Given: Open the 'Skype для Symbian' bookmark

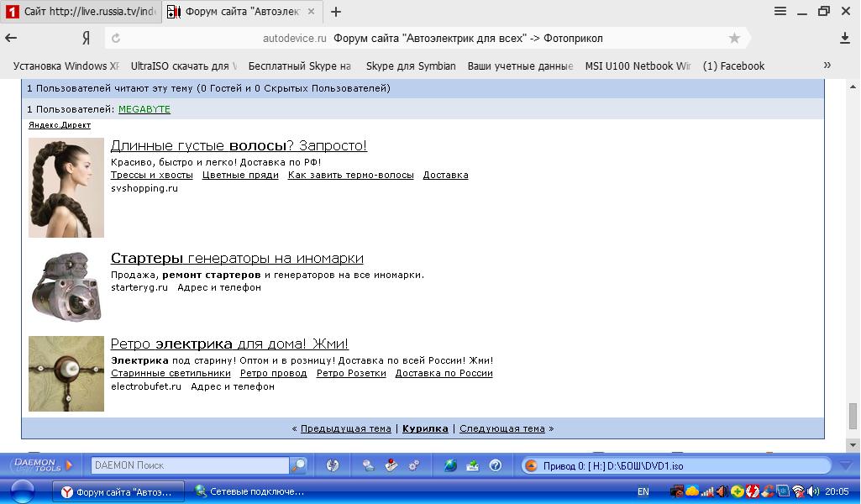Looking at the screenshot, I should point(411,66).
